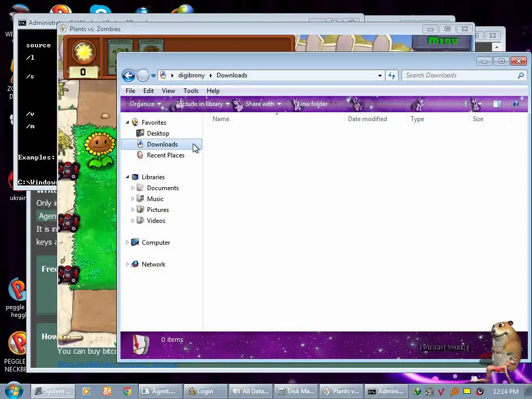532x399 pixels.
Task: Click the sun counter in Plants vs. Zombies
Action: click(x=83, y=58)
